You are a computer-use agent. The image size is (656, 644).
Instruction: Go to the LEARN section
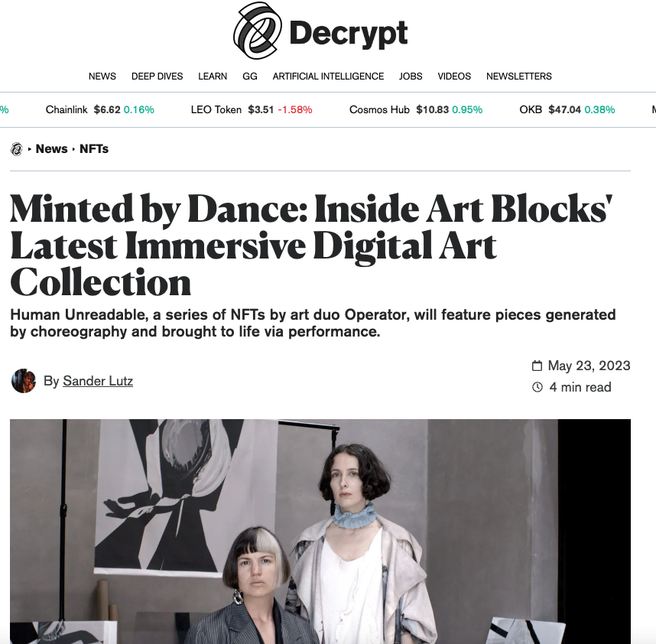point(213,76)
